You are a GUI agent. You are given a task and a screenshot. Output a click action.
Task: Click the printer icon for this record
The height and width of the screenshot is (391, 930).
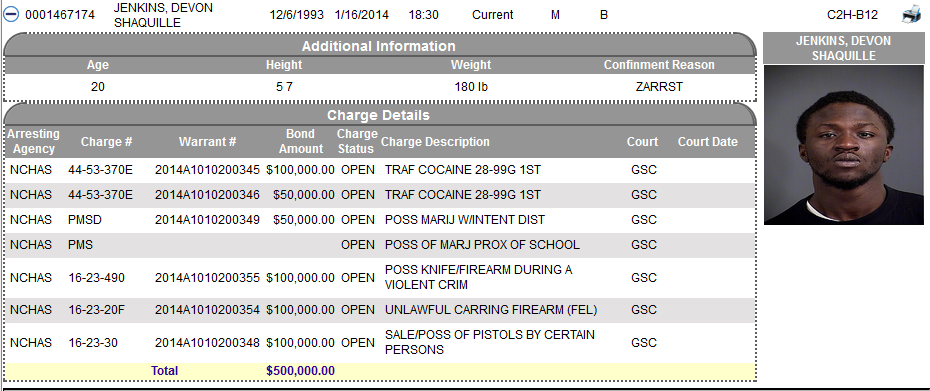(x=911, y=15)
